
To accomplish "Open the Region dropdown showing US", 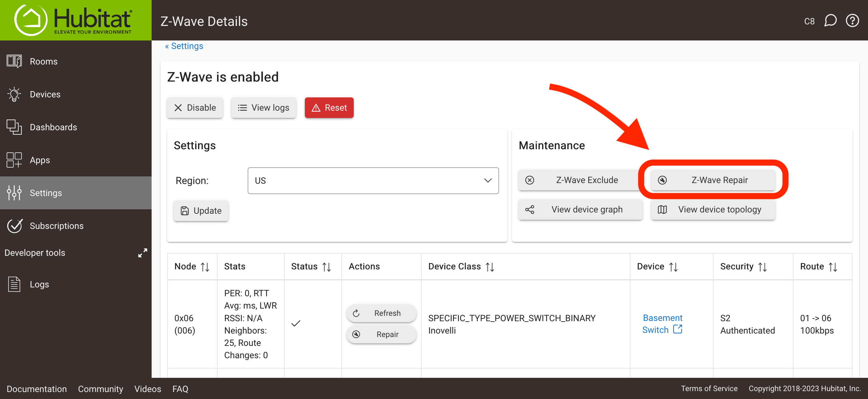I will tap(373, 181).
